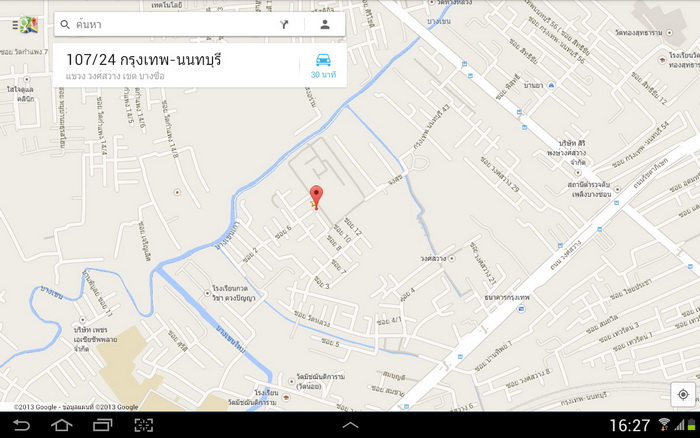This screenshot has height=438, width=700.
Task: Tap the Android back button
Action: click(21, 425)
